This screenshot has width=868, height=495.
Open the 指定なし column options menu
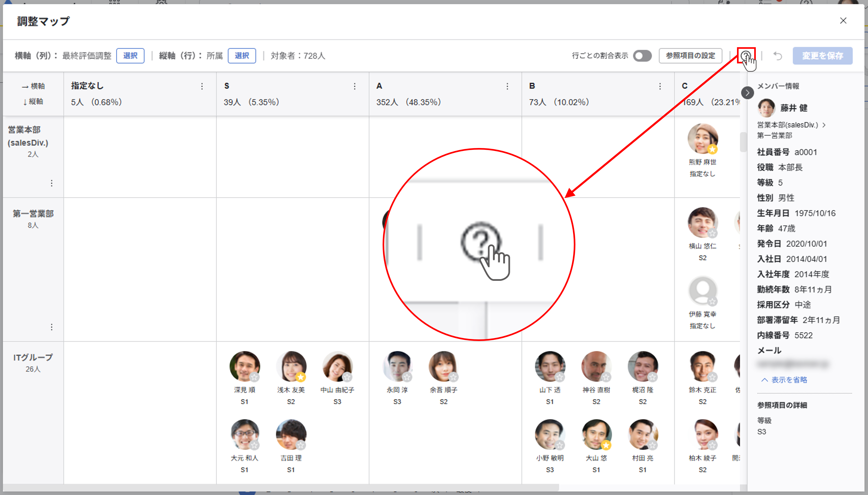coord(202,86)
